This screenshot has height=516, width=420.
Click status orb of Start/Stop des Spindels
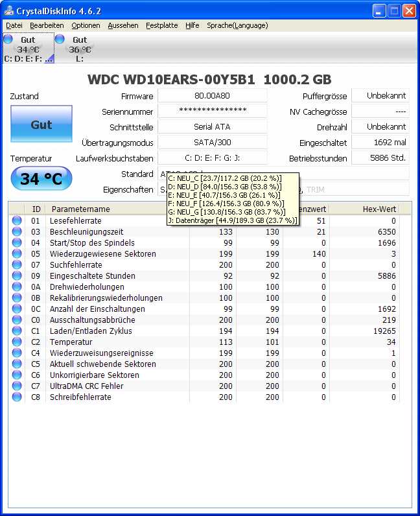point(17,242)
